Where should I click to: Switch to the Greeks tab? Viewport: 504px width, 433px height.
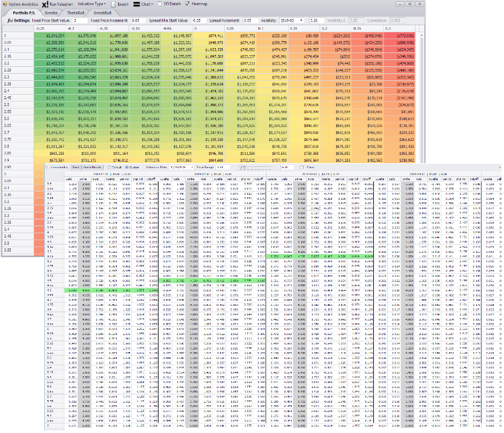click(x=51, y=13)
